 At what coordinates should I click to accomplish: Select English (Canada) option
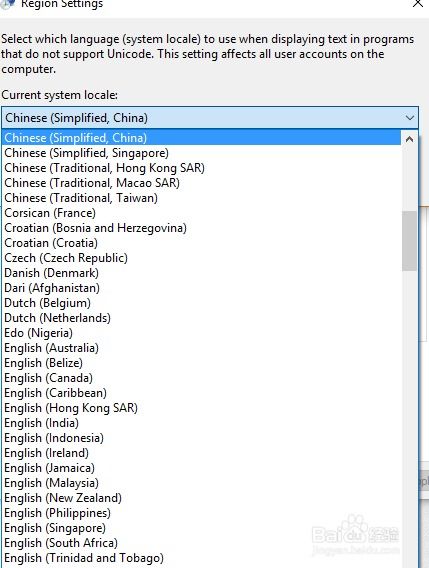click(202, 378)
